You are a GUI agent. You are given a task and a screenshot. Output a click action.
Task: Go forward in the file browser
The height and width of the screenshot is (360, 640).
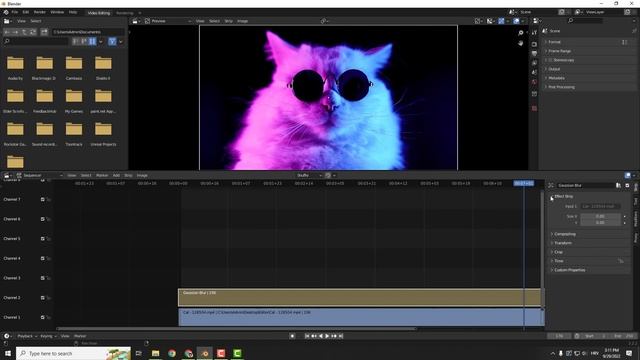tap(16, 32)
